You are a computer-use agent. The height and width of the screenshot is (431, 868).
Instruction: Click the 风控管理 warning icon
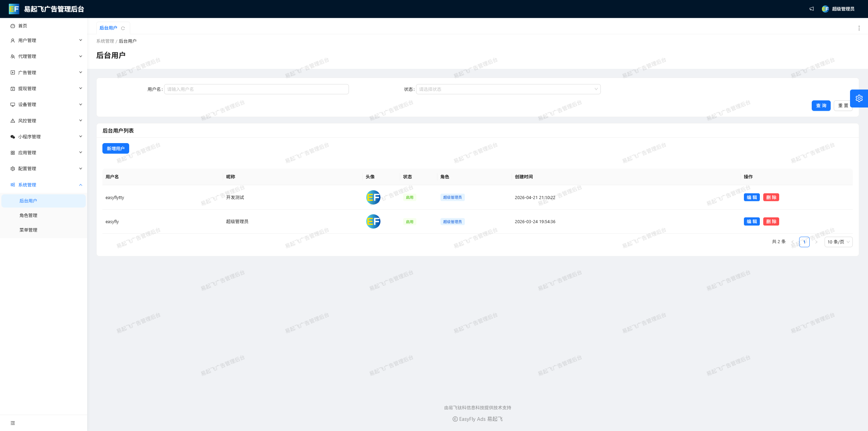13,121
